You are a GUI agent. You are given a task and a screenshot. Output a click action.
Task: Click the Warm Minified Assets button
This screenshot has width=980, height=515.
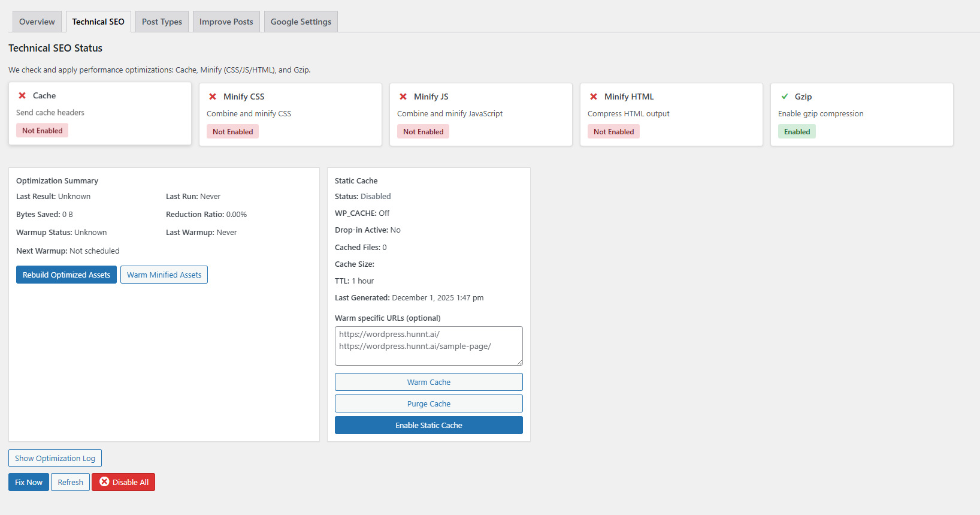[x=164, y=275]
